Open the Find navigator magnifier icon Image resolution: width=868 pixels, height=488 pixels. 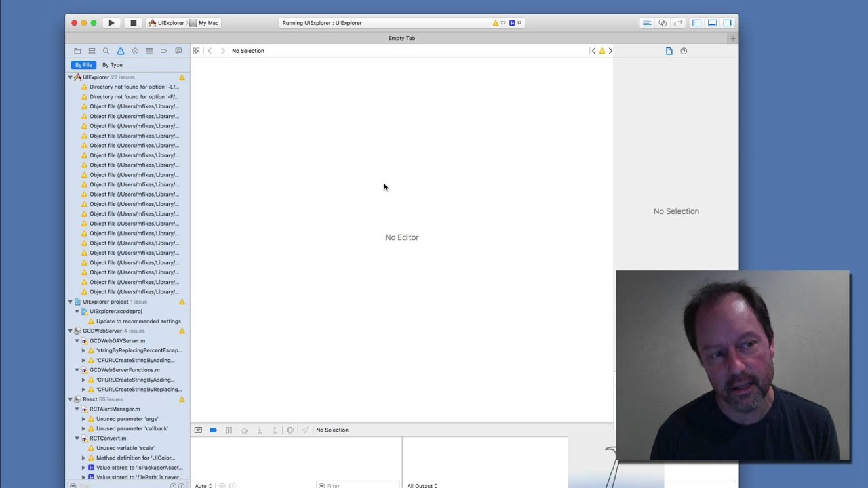(106, 51)
